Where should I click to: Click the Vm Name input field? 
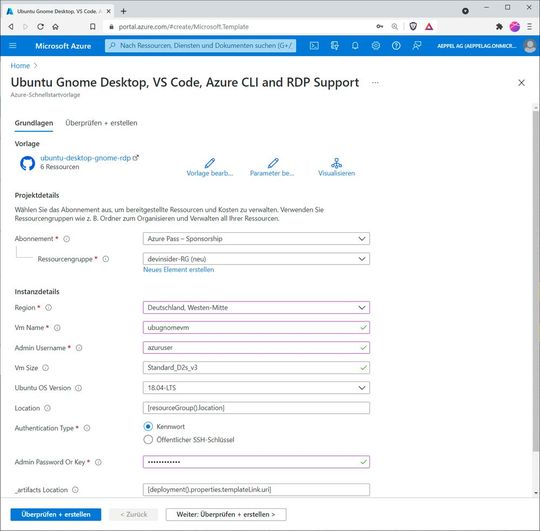pyautogui.click(x=256, y=327)
